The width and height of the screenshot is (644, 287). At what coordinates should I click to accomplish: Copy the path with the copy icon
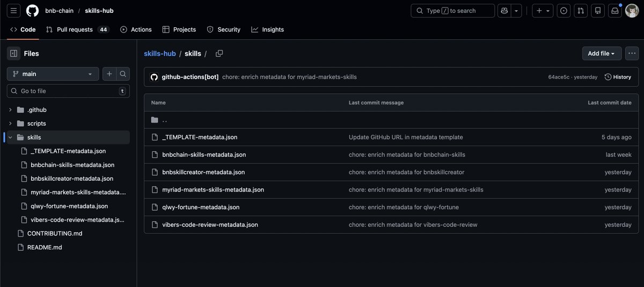[219, 54]
